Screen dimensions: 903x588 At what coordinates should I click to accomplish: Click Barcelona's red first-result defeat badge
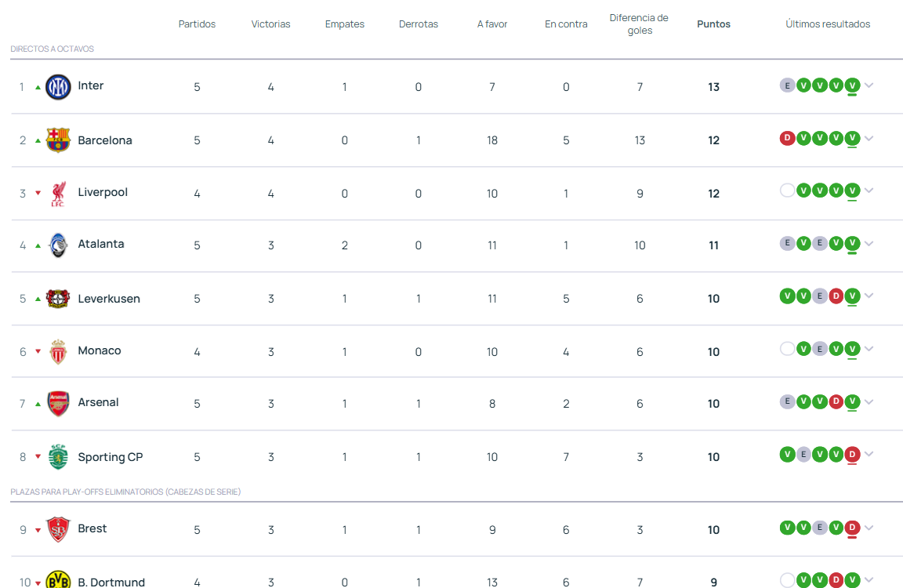point(787,139)
